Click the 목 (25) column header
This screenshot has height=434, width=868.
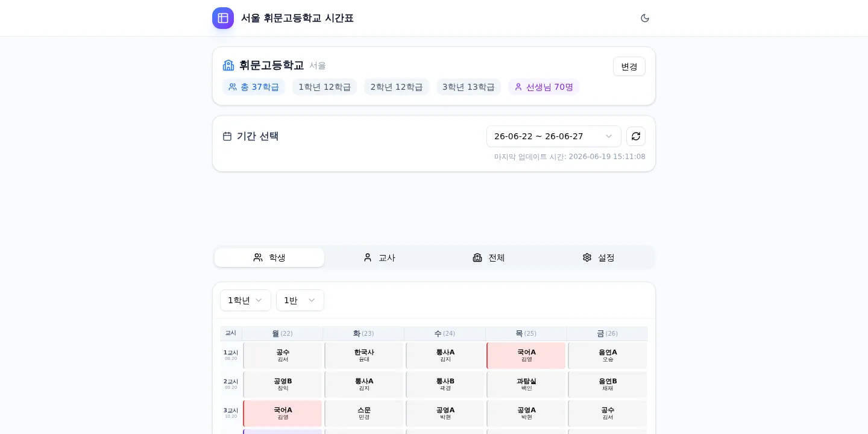click(526, 333)
